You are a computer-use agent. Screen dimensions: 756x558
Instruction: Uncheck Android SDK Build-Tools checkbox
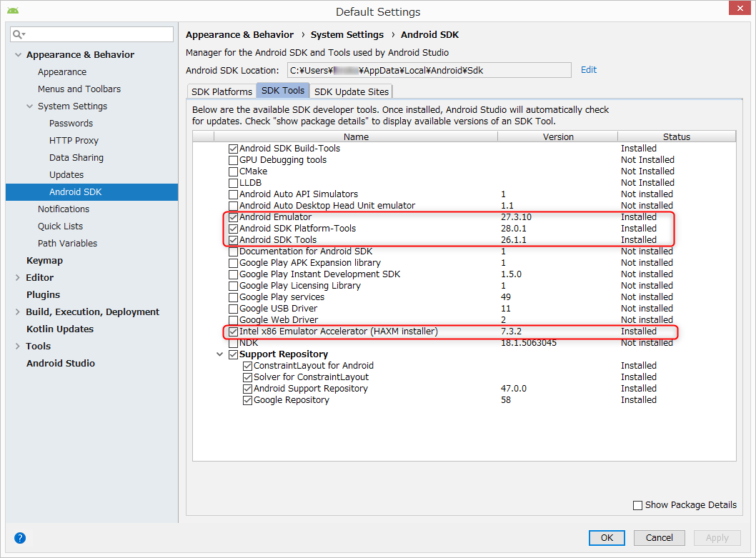[234, 149]
